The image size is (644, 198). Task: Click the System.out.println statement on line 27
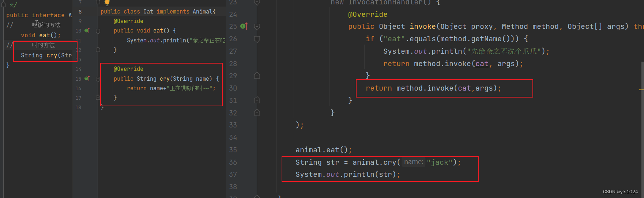(x=466, y=51)
